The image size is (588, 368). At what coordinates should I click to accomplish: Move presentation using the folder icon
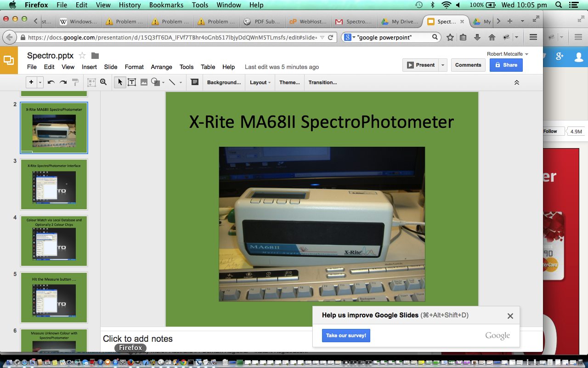click(95, 56)
